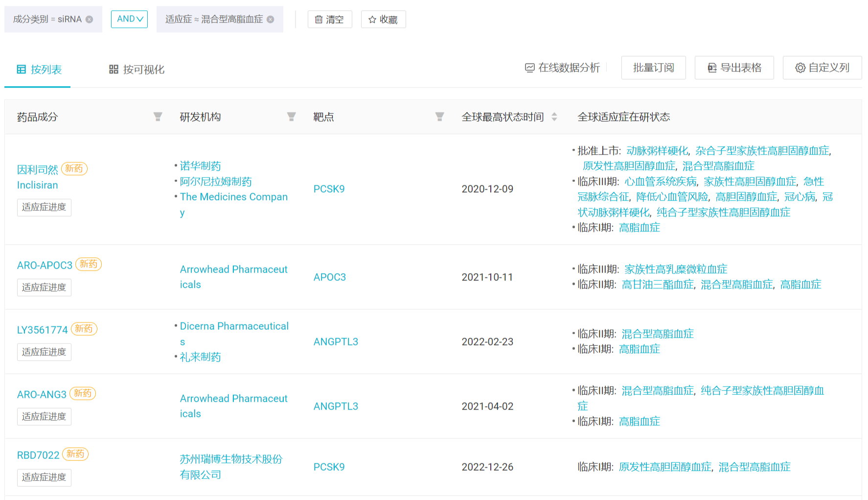Sort by 全球最高状态时间
This screenshot has height=500, width=868.
(x=554, y=116)
